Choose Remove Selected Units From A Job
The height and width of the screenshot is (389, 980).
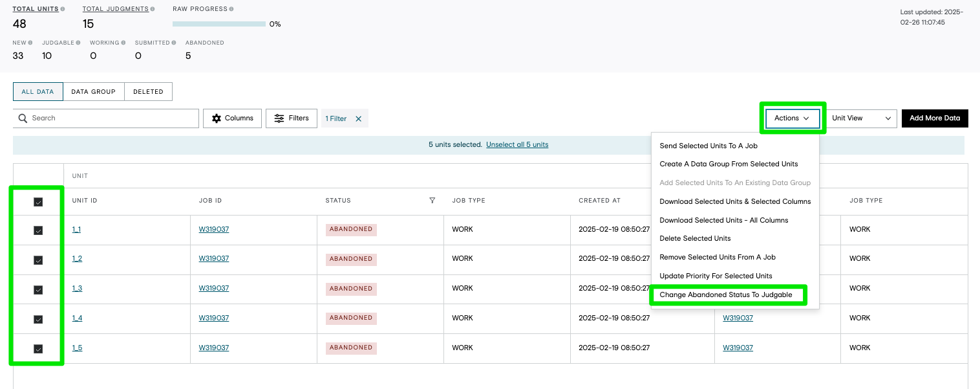(x=735, y=257)
